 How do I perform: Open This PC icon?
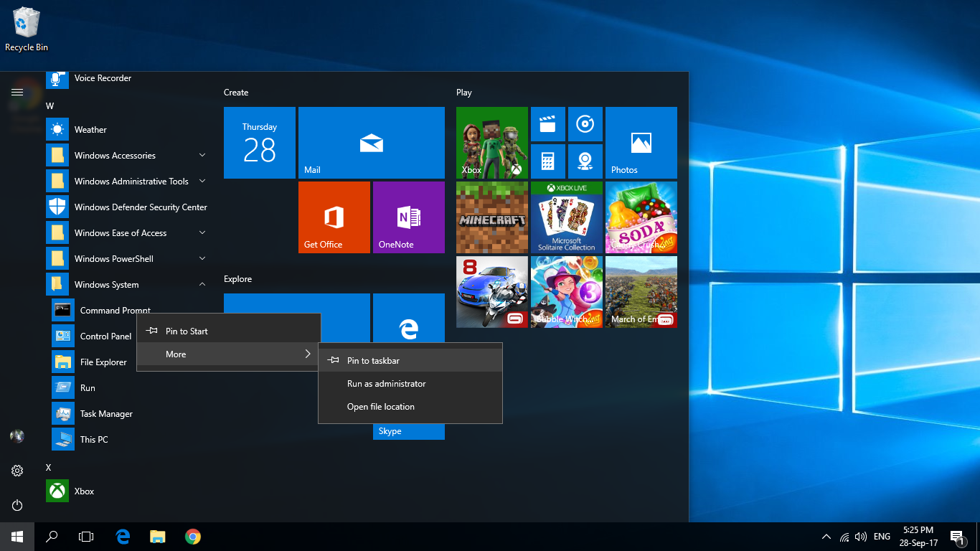click(x=63, y=439)
